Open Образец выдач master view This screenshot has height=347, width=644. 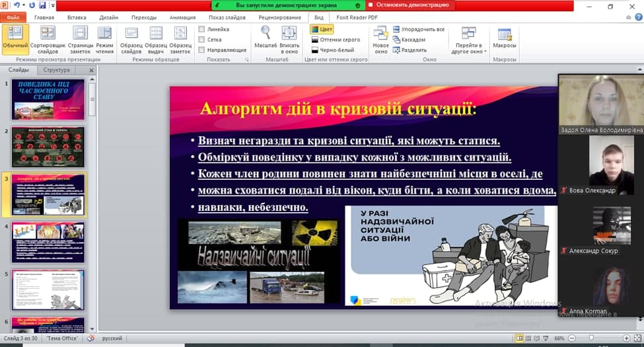click(156, 39)
